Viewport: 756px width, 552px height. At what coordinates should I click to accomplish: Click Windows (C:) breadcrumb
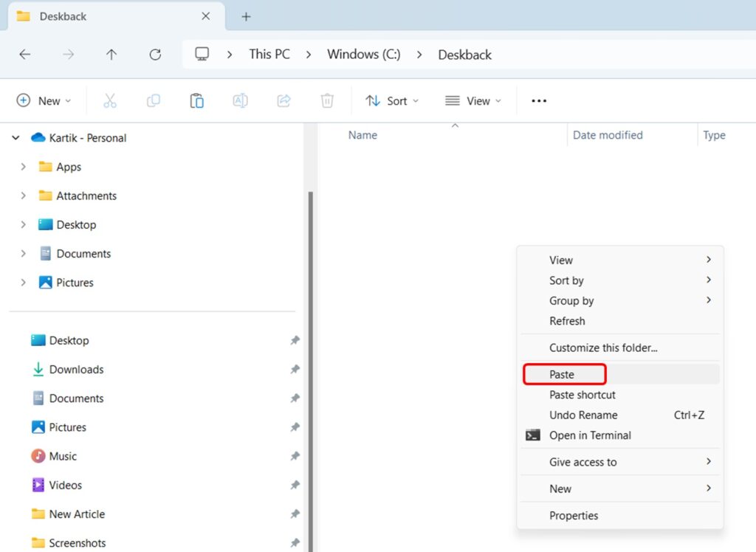click(x=363, y=54)
